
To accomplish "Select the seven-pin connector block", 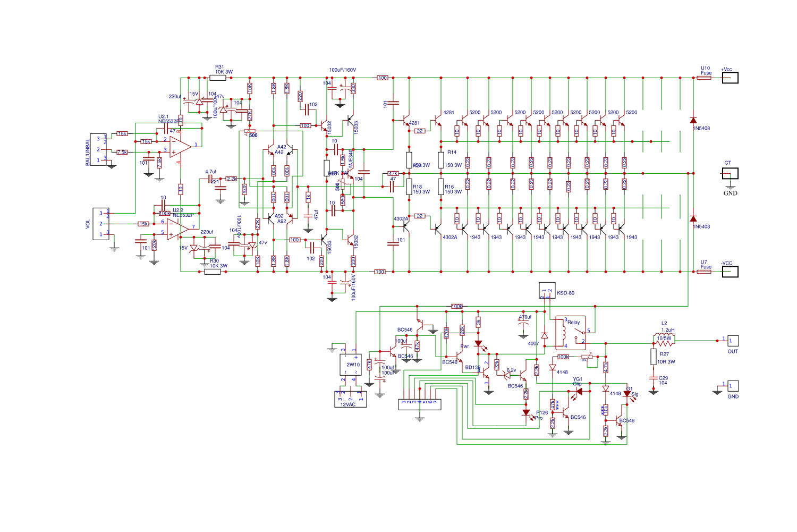I will point(420,404).
